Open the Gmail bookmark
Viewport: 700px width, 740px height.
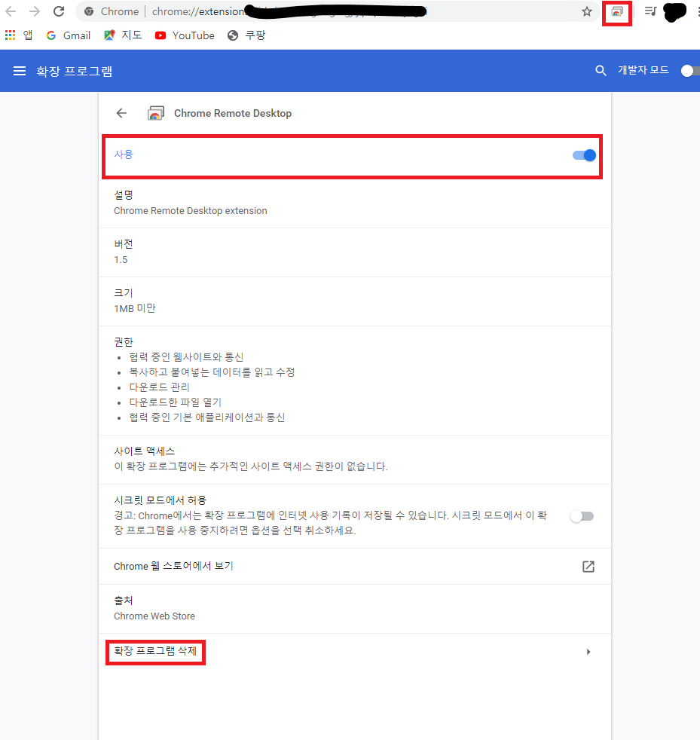tap(69, 35)
